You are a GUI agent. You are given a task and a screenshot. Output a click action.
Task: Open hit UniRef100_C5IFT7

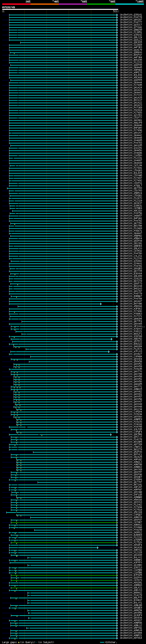pos(131,118)
